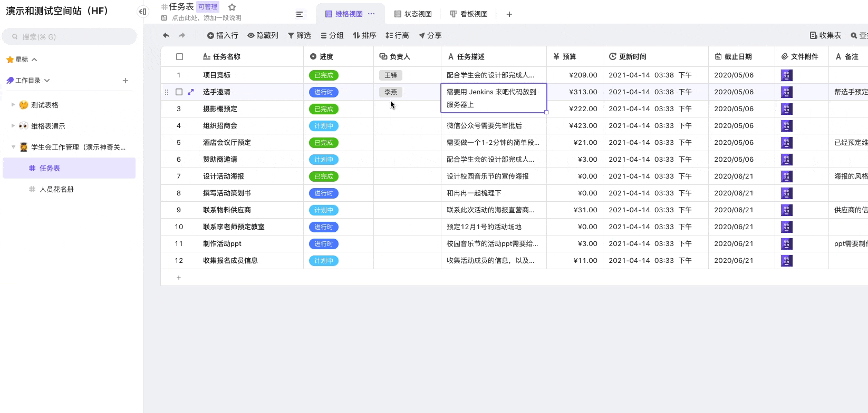
Task: Click the 筛选 filter button
Action: 299,35
